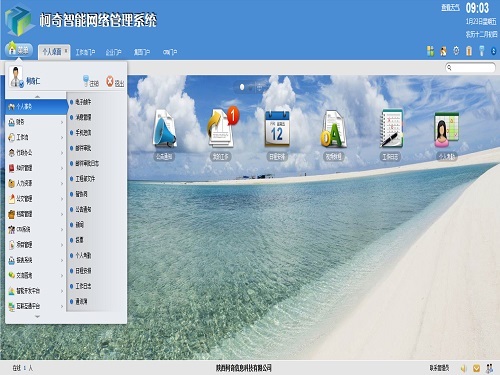Screen dimensions: 500x375
Task: Open 新闻 in the submenu
Action: coord(79,225)
